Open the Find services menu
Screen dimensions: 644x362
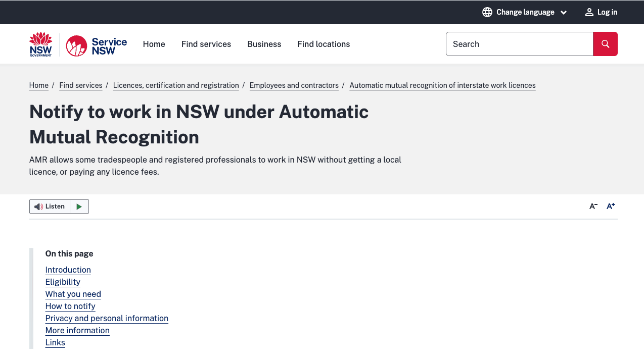206,44
